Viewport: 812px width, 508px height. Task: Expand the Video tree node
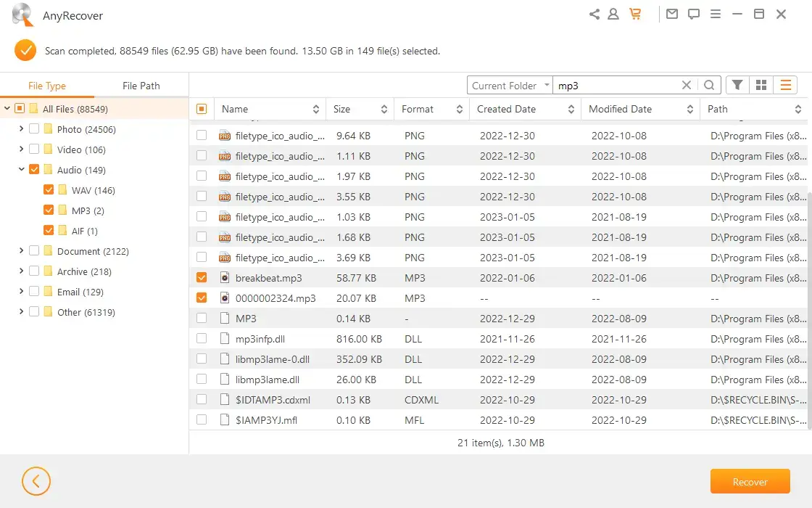[21, 149]
